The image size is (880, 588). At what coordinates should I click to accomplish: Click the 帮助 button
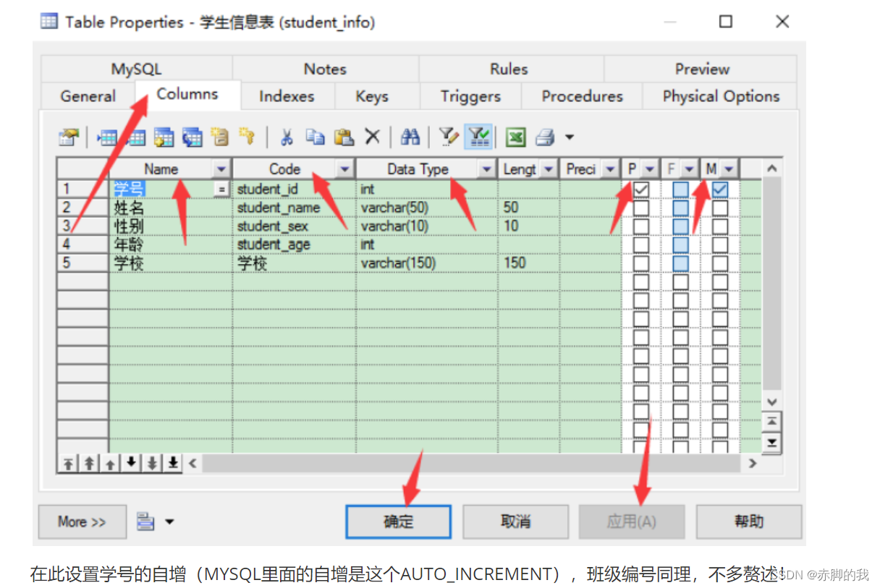point(748,521)
